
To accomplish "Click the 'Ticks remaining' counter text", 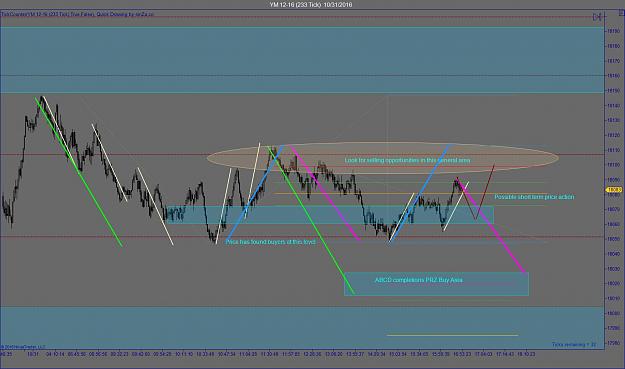I will click(x=574, y=344).
